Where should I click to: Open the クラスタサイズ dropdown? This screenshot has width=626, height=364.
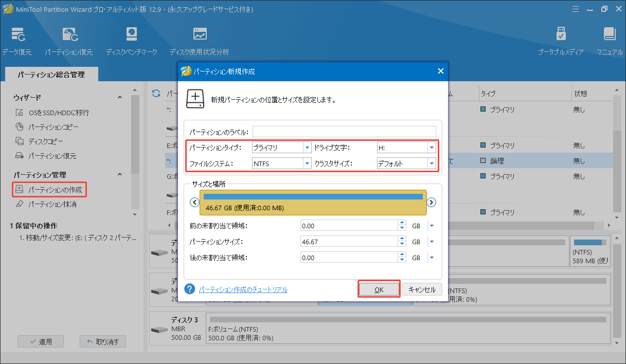click(432, 163)
